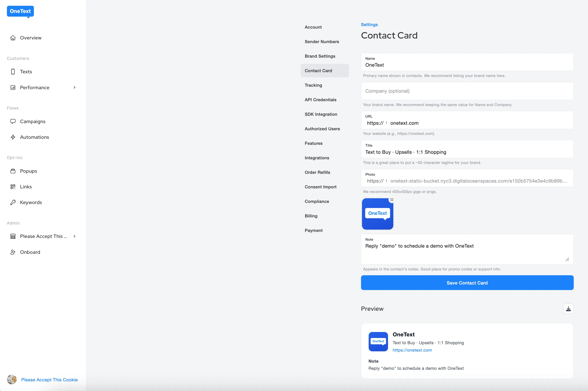Open the Photo protocol https:// dropdown

point(377,181)
